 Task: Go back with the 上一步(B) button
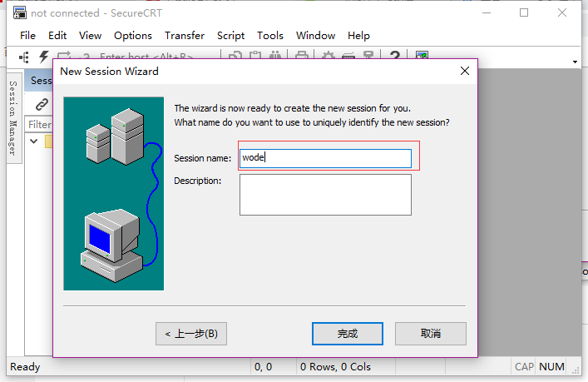pos(191,334)
